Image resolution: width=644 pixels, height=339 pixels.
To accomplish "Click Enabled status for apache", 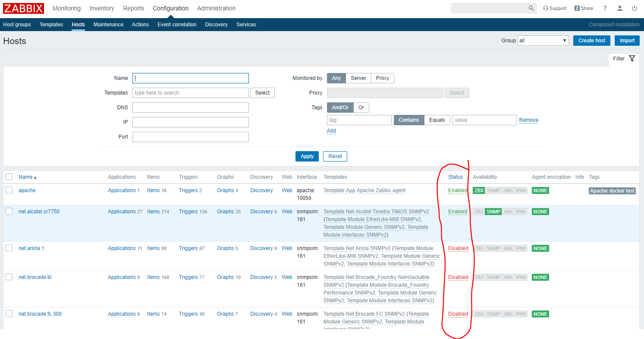I will 458,190.
